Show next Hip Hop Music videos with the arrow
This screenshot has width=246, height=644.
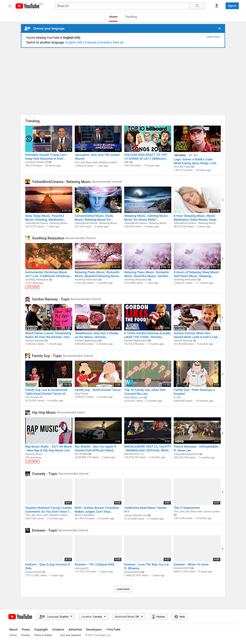pyautogui.click(x=222, y=433)
